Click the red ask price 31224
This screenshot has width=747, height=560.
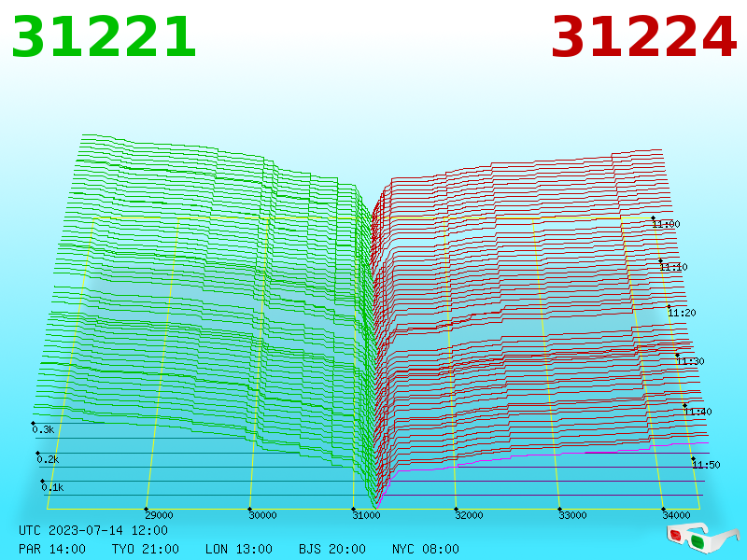(643, 37)
